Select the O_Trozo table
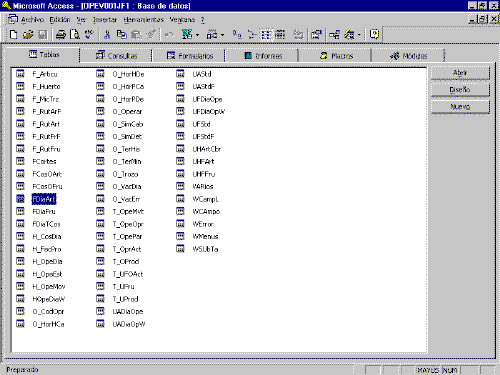Viewport: 500px width, 375px height. (125, 174)
